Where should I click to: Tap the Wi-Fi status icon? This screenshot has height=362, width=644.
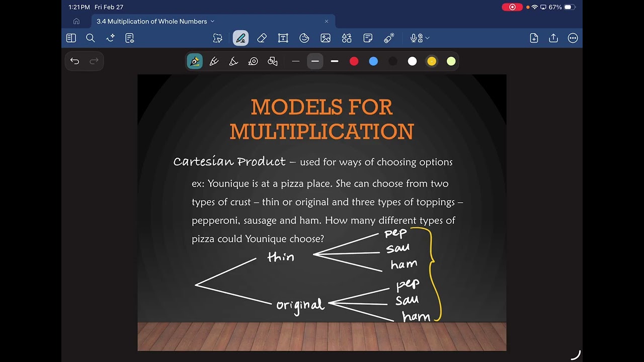[535, 7]
